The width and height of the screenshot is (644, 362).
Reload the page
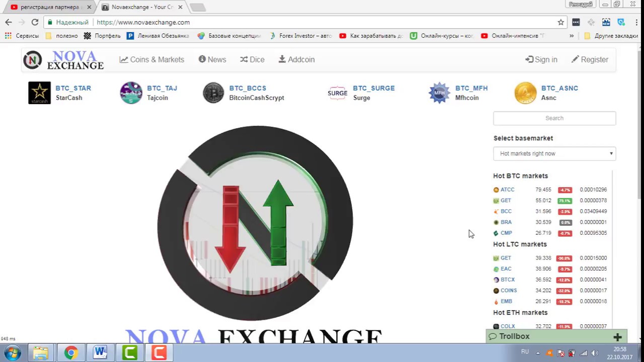[35, 22]
